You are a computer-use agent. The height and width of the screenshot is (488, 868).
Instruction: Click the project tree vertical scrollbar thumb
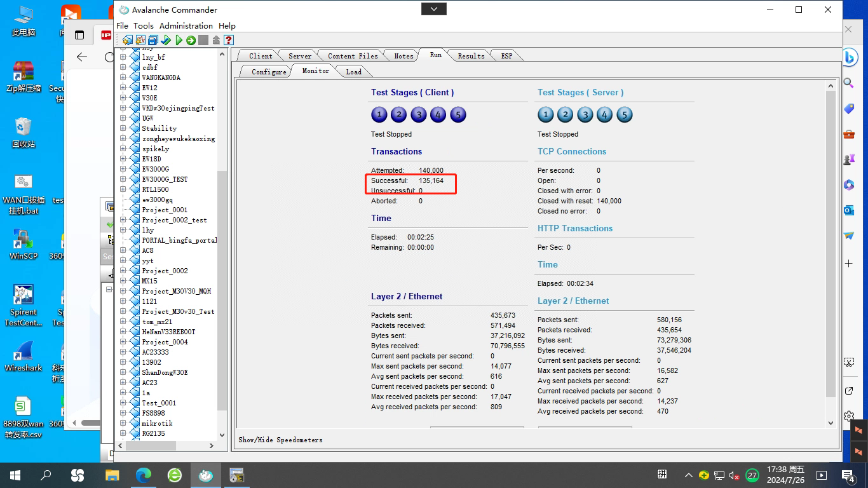(222, 290)
